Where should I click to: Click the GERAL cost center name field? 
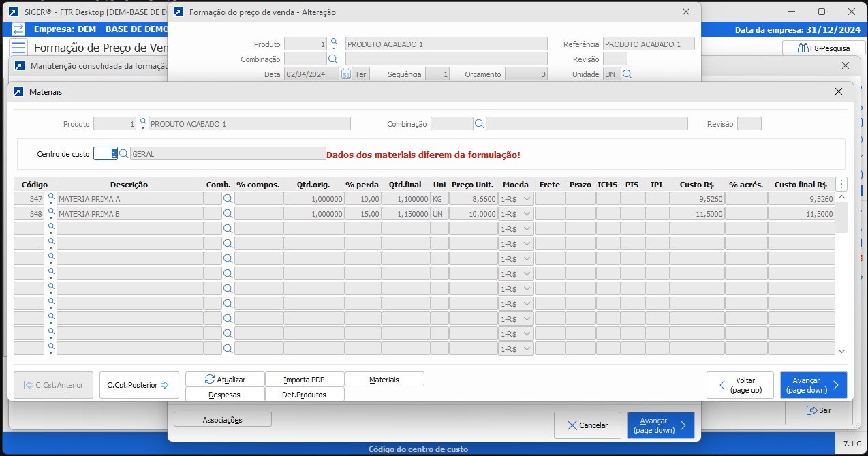click(228, 154)
